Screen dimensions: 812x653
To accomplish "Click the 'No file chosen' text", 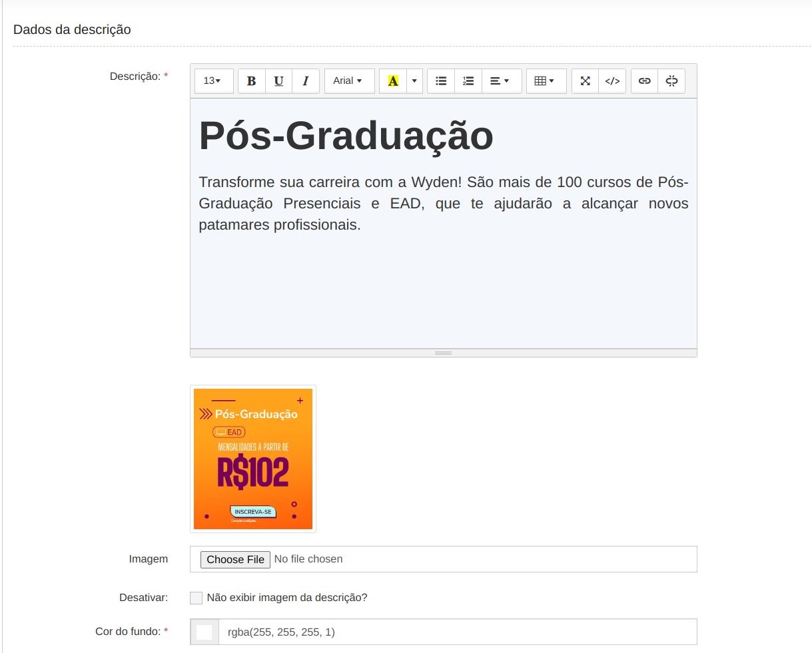I will (308, 559).
